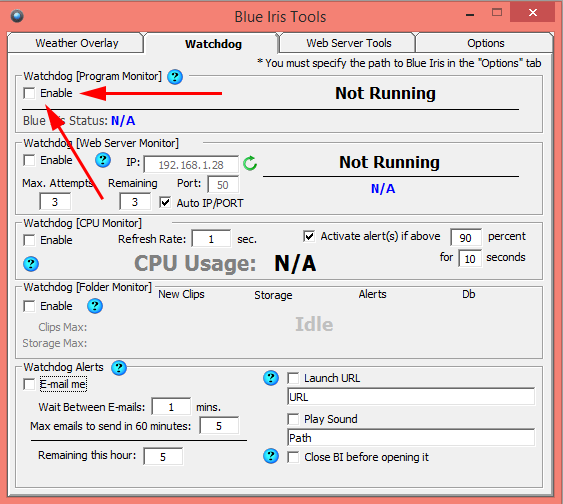The height and width of the screenshot is (504, 563).
Task: Click the Max emails in 60 minutes field
Action: (219, 426)
